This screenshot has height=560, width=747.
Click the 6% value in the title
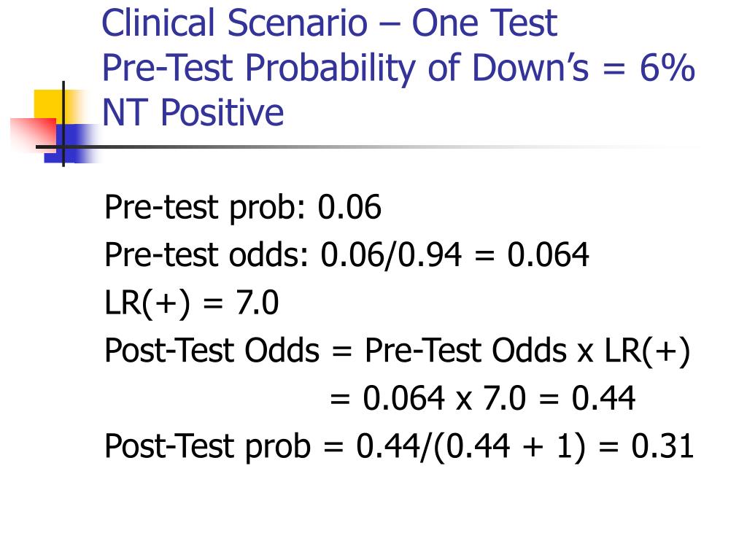click(x=667, y=67)
